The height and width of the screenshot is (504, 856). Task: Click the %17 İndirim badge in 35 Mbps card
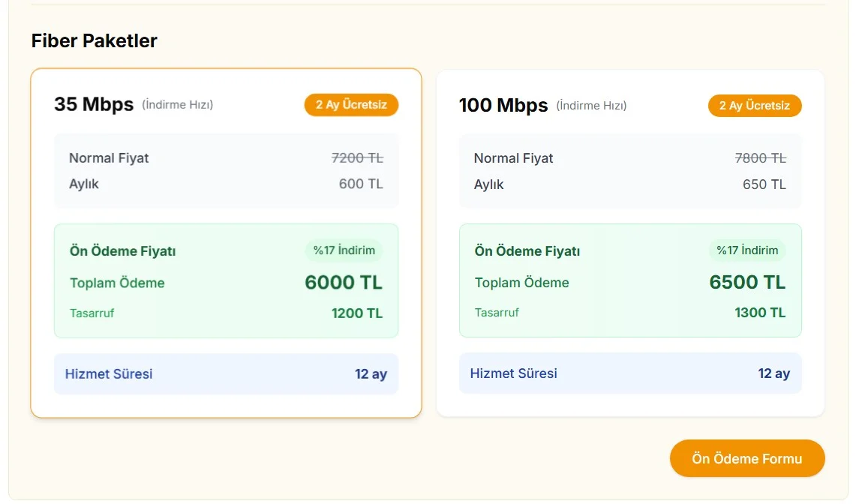[344, 250]
